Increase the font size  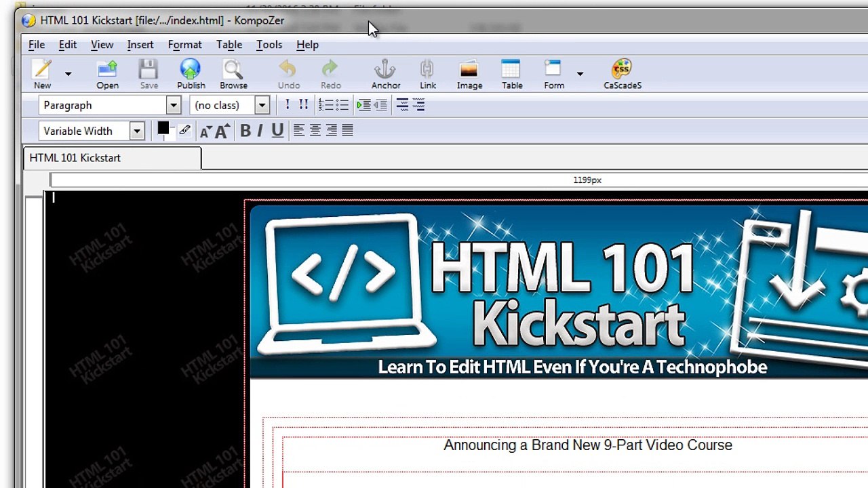(x=222, y=131)
